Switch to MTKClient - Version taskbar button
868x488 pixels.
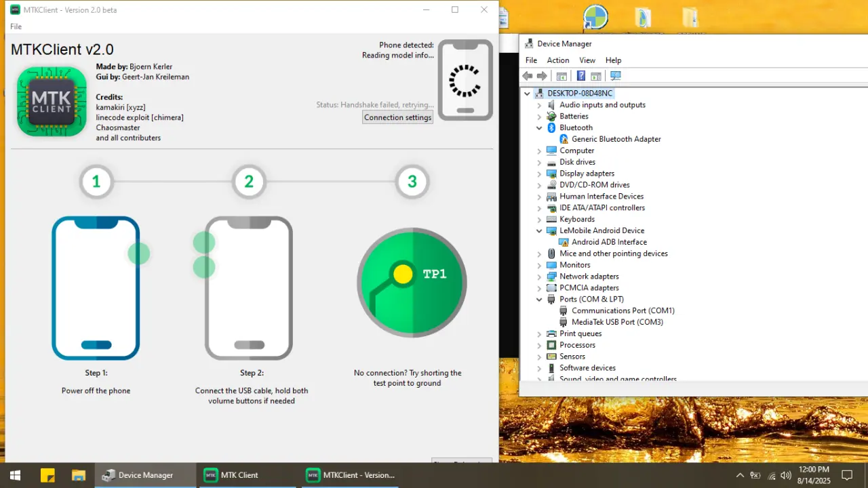(x=350, y=475)
